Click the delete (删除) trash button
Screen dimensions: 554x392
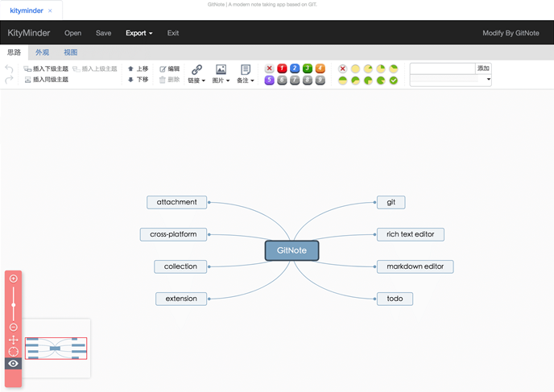coord(170,80)
